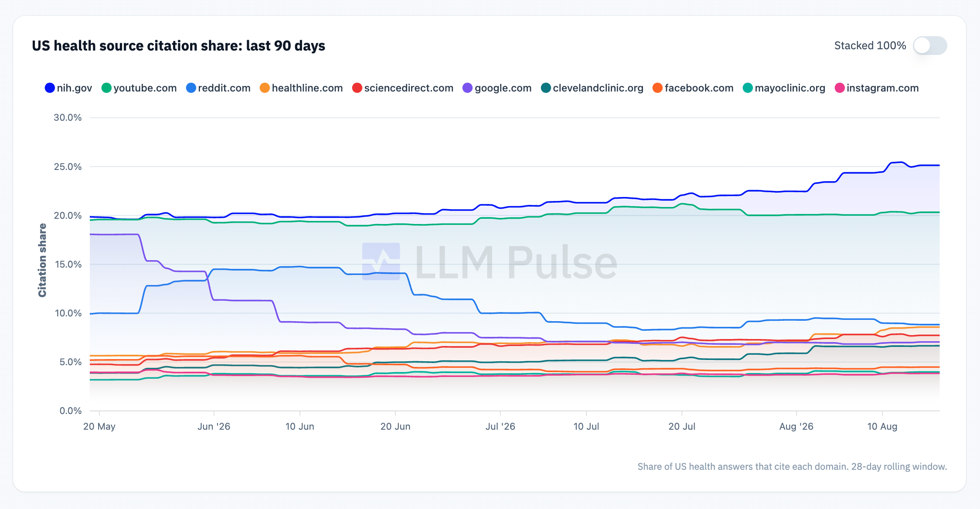The height and width of the screenshot is (509, 980).
Task: Click the 'Citation share' y-axis title
Action: [x=42, y=260]
